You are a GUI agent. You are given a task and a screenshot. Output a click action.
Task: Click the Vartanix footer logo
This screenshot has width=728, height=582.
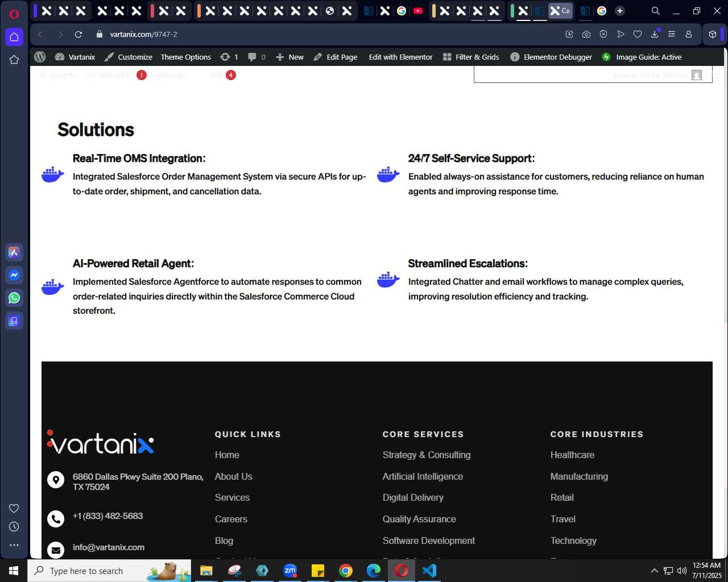101,442
